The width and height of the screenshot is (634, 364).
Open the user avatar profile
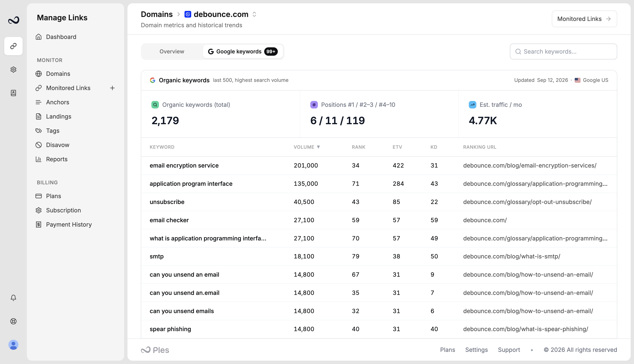(13, 345)
